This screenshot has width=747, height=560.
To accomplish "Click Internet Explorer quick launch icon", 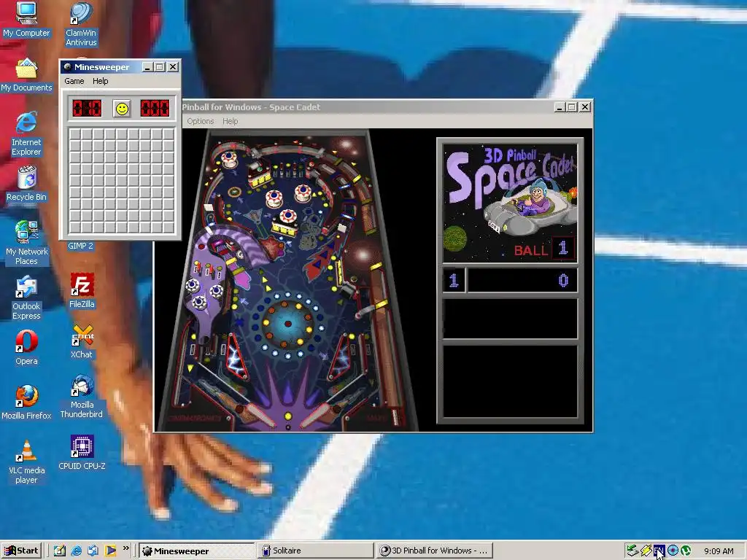I will click(76, 551).
